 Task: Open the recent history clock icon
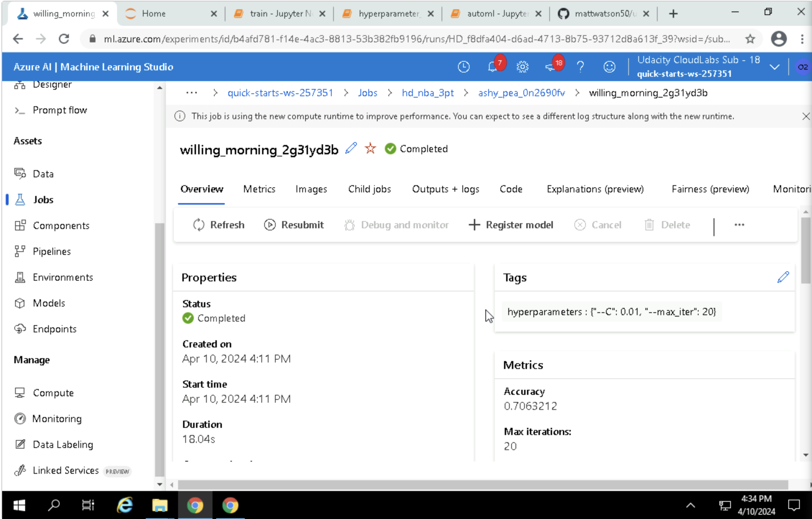[x=463, y=67]
